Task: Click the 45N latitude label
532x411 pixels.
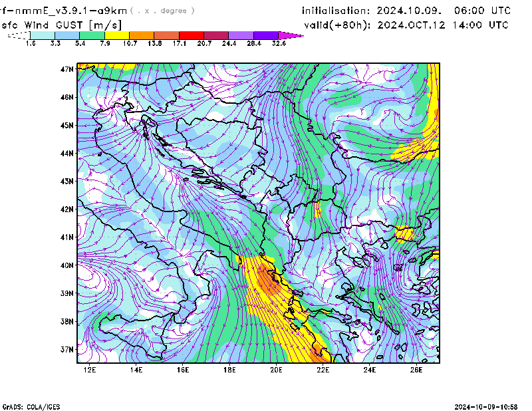Action: [67, 125]
